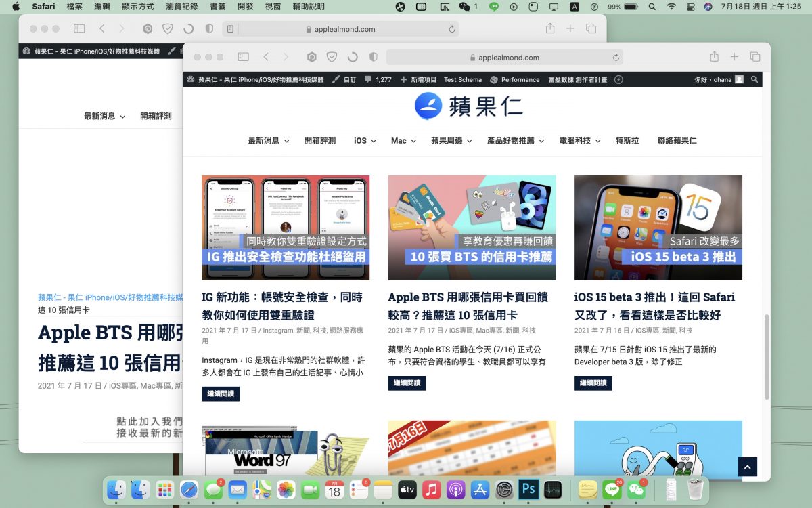Open the 開發 menu
The height and width of the screenshot is (508, 812).
246,7
